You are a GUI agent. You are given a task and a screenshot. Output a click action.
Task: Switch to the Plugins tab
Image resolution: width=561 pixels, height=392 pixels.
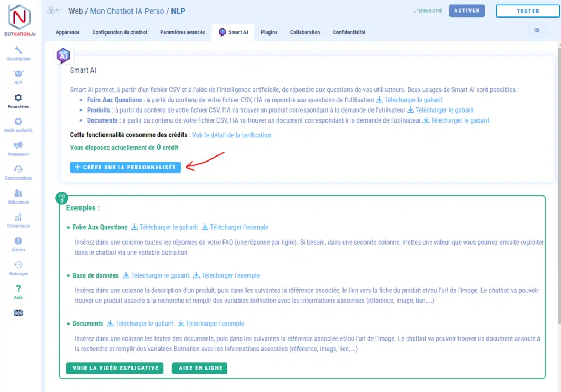click(269, 32)
